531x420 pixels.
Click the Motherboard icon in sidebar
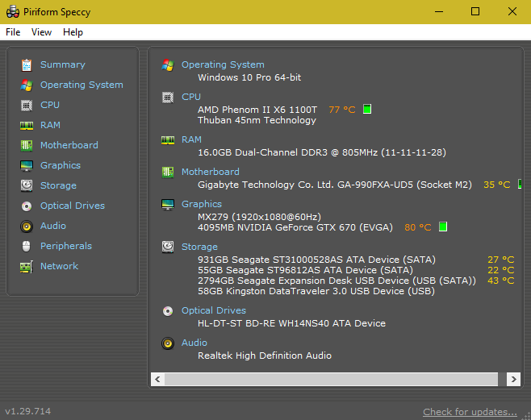27,145
